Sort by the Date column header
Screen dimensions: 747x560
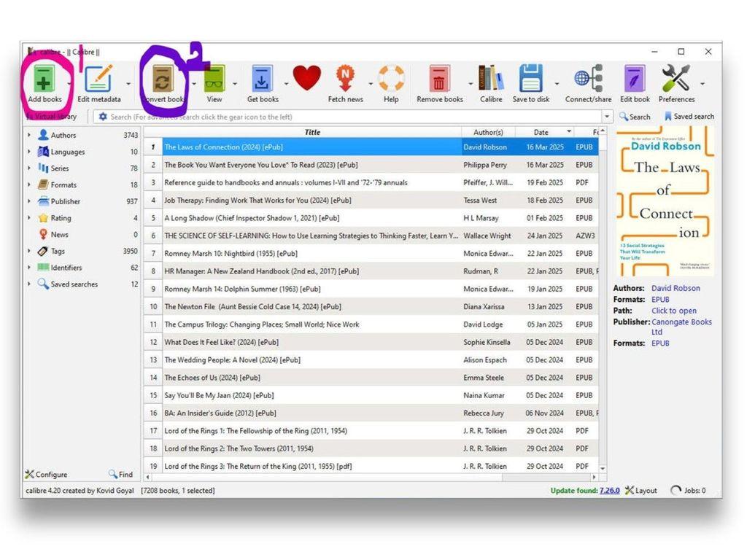click(x=544, y=132)
